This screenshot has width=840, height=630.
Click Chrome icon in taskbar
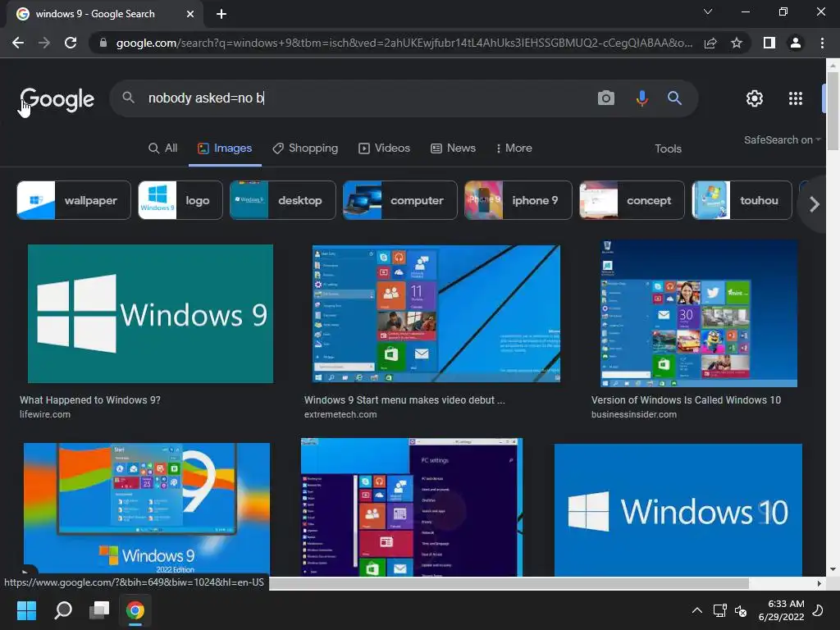click(135, 609)
